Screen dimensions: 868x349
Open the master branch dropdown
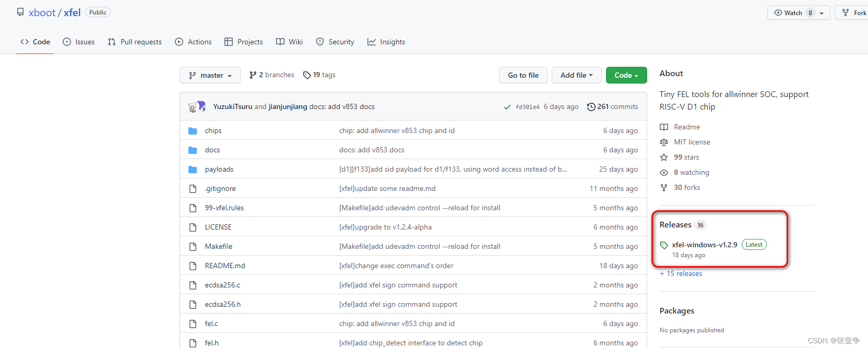click(210, 75)
